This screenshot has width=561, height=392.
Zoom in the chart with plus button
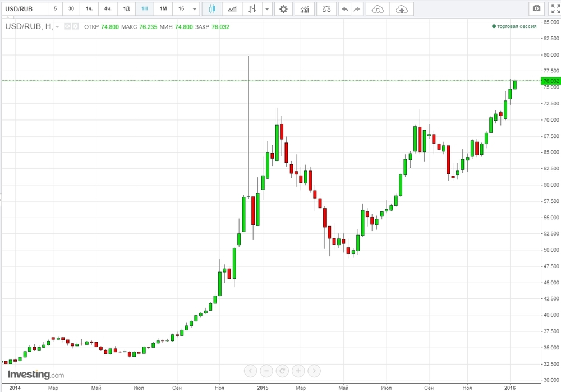point(298,370)
